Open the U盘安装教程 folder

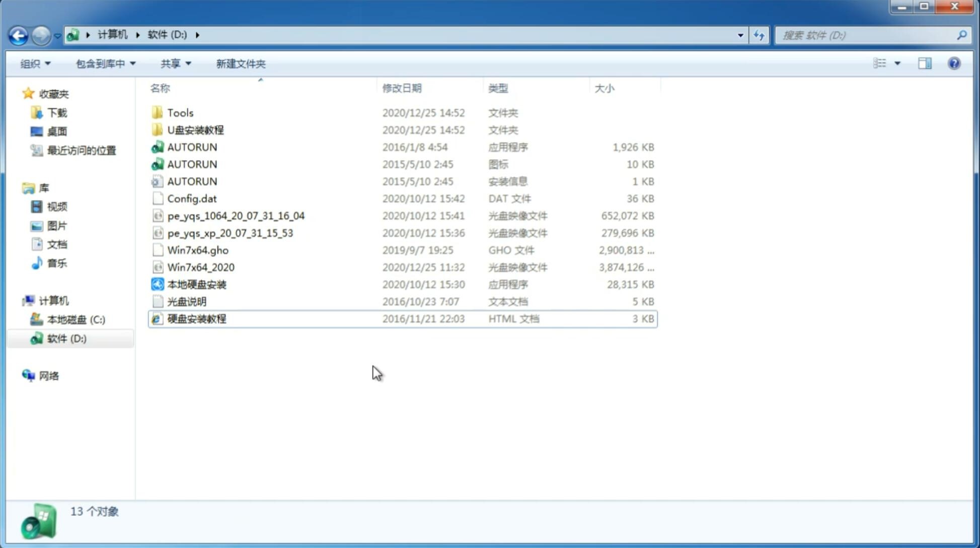195,129
